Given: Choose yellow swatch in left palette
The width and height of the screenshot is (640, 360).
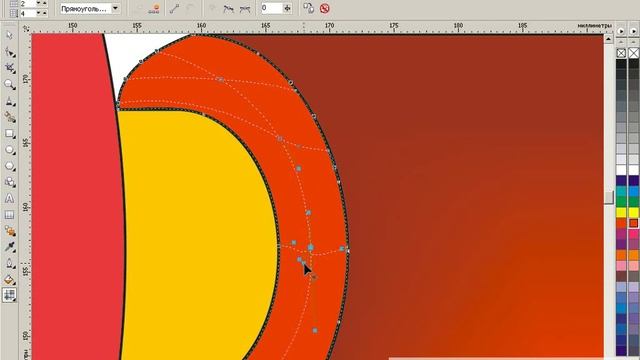Looking at the screenshot, I should [x=621, y=212].
